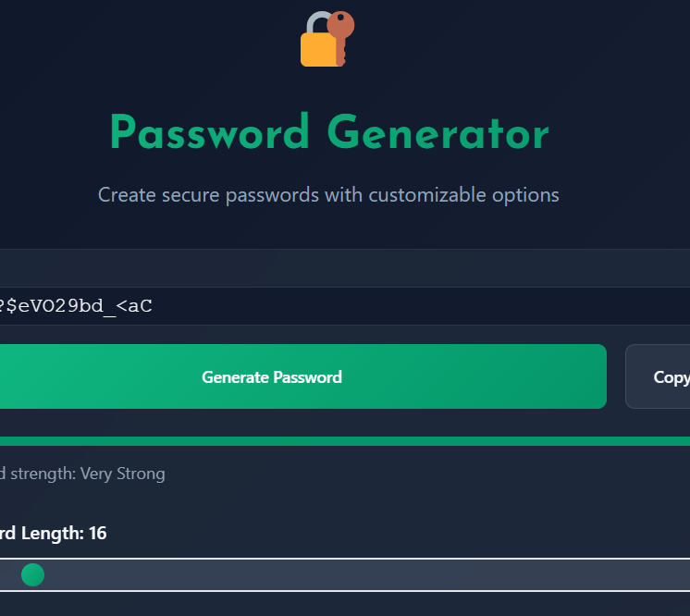Image resolution: width=690 pixels, height=616 pixels.
Task: Click the word "Generator" in the title
Action: [x=440, y=134]
